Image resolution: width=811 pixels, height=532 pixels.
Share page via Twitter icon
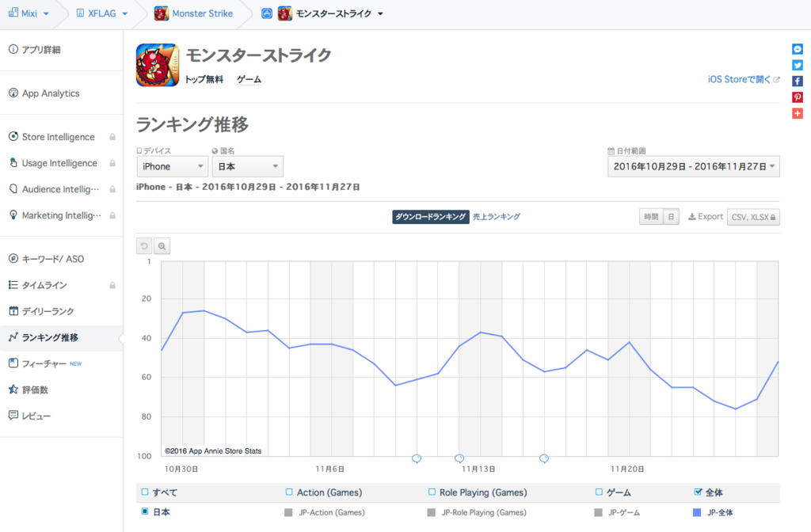[x=797, y=65]
